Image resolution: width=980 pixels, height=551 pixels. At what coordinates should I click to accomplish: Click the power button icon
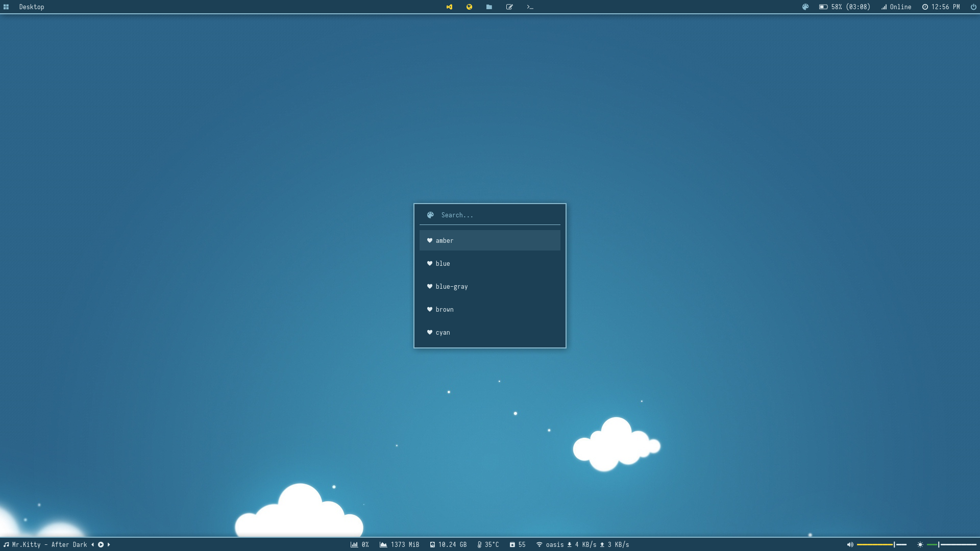[x=973, y=7]
